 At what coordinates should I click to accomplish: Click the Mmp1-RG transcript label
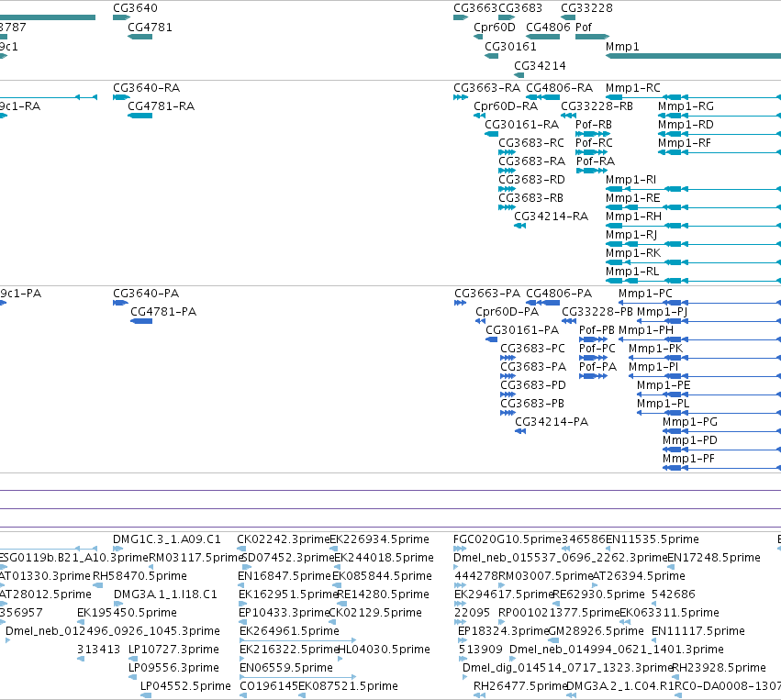point(686,106)
